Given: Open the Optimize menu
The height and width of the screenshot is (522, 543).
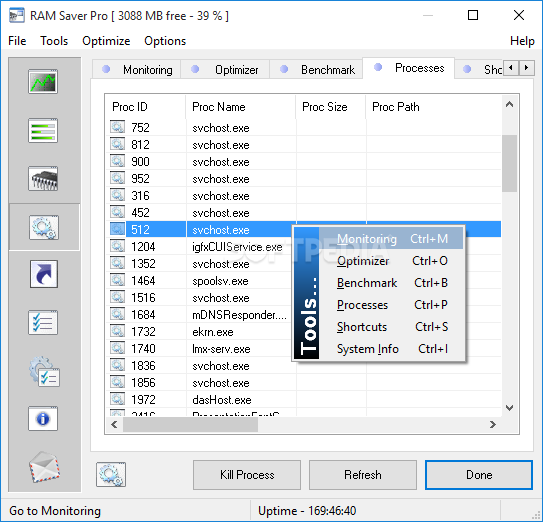Looking at the screenshot, I should tap(106, 41).
